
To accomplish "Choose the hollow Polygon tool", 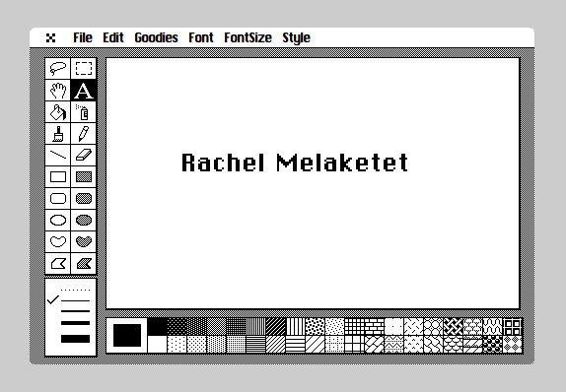I will click(x=58, y=264).
